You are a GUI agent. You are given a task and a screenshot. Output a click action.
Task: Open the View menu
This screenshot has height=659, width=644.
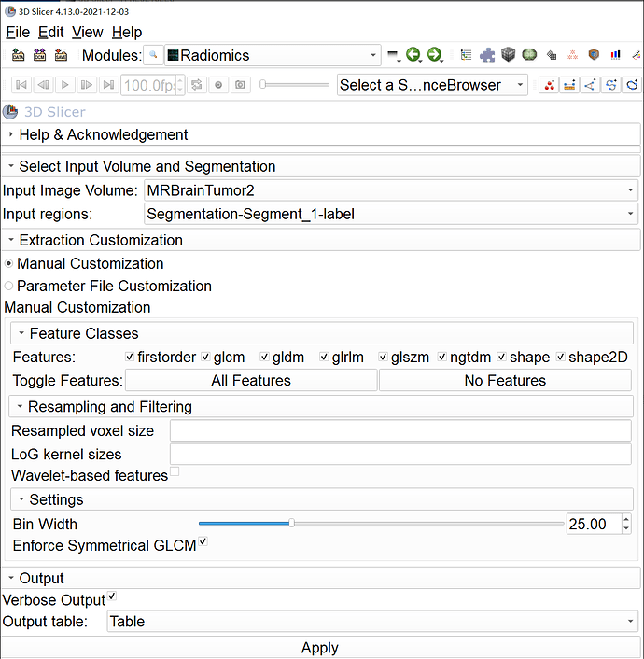[87, 32]
